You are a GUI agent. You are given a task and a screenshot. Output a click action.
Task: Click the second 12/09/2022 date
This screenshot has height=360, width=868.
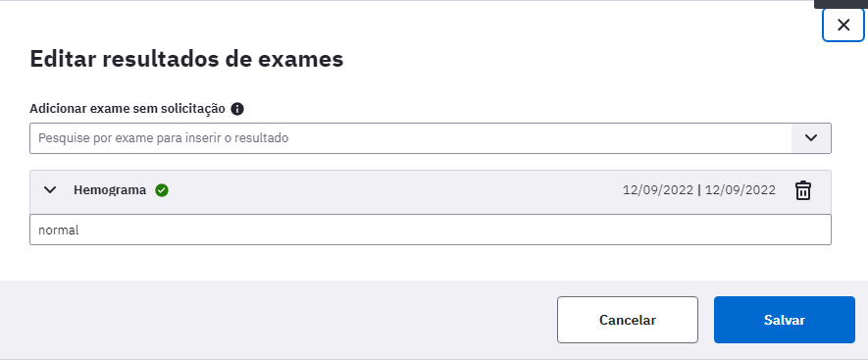pyautogui.click(x=740, y=190)
